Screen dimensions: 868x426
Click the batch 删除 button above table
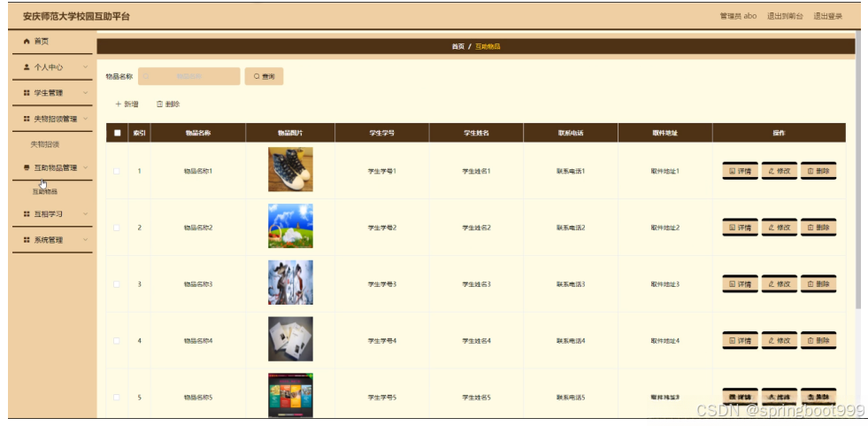168,105
